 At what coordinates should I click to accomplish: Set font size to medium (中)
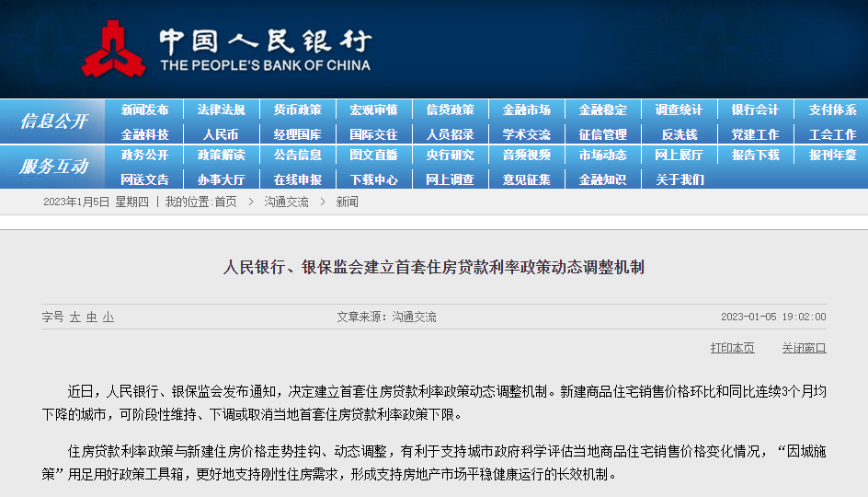(x=91, y=317)
